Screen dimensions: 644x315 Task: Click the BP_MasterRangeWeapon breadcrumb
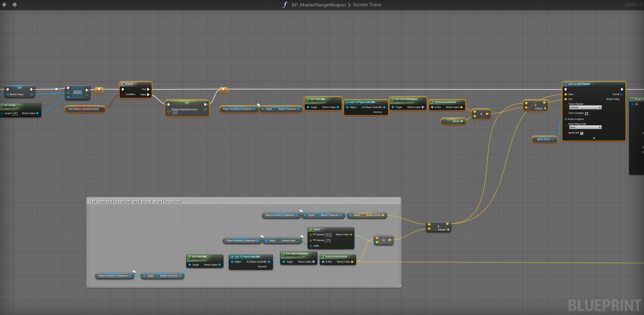pos(319,5)
